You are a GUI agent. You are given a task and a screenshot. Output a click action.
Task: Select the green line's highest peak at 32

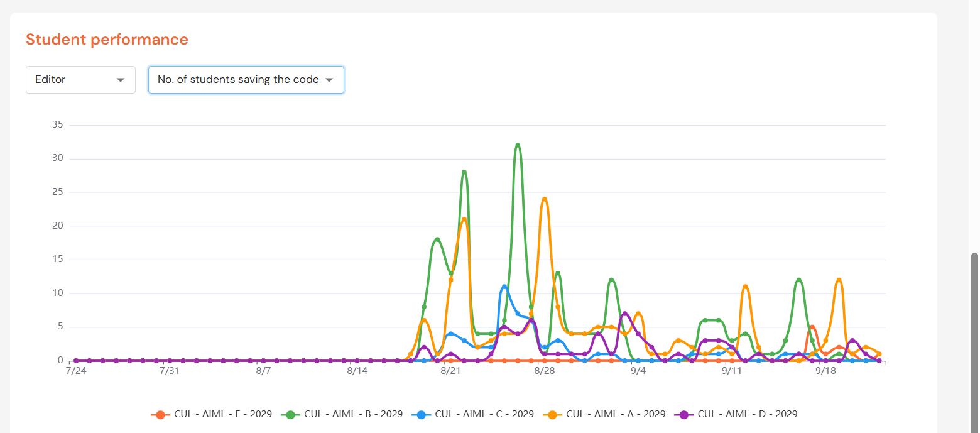pos(518,145)
